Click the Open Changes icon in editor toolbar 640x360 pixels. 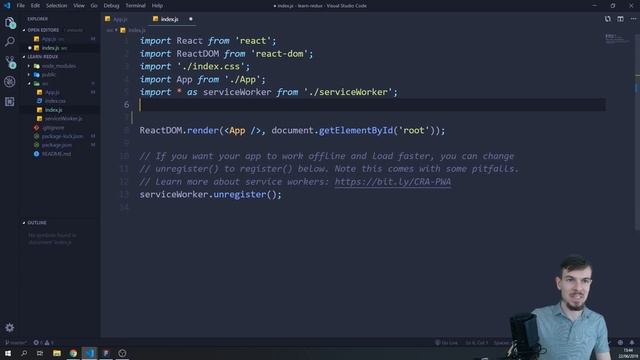(608, 19)
